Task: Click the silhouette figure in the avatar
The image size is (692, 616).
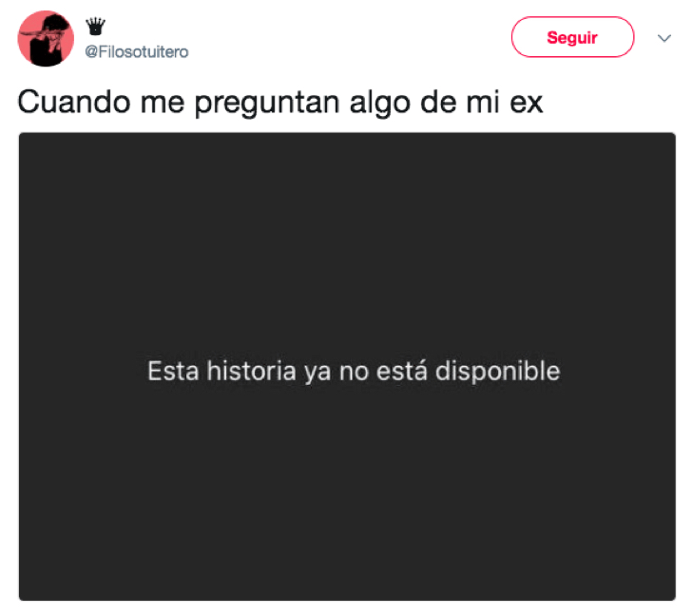Action: tap(47, 41)
